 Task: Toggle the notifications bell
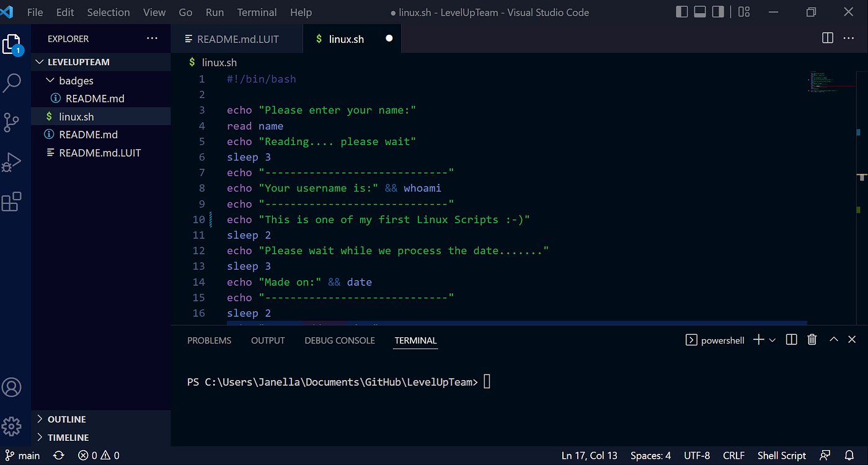pyautogui.click(x=849, y=455)
